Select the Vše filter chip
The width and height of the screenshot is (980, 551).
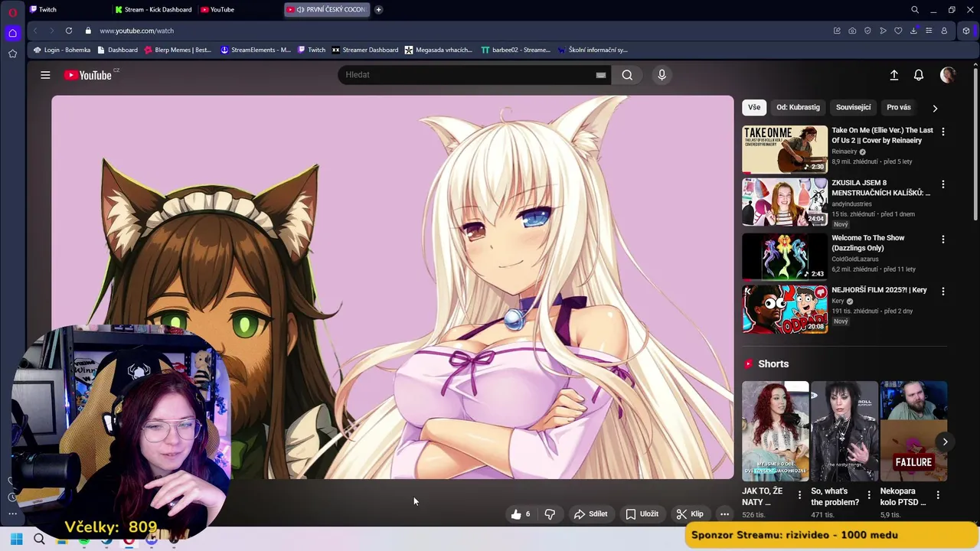754,108
